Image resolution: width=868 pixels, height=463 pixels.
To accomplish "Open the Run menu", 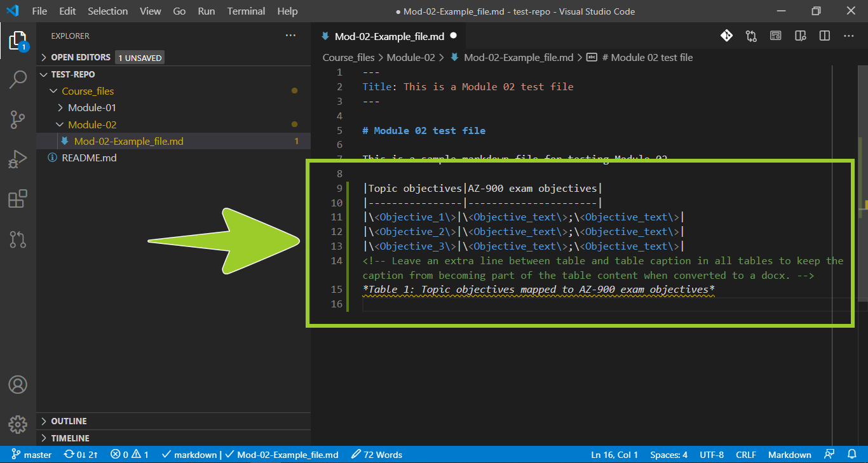I will 207,11.
